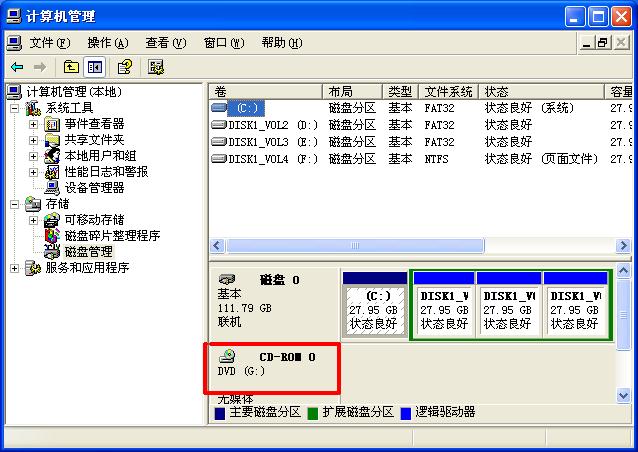Open the 窗口(W) menu
Viewport: 638px width, 452px height.
(224, 43)
